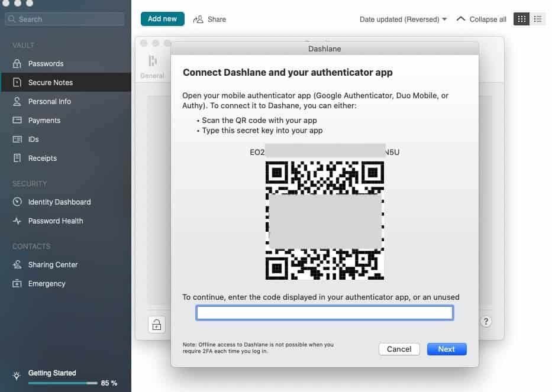Open Getting Started label text
552x392 pixels.
click(52, 372)
